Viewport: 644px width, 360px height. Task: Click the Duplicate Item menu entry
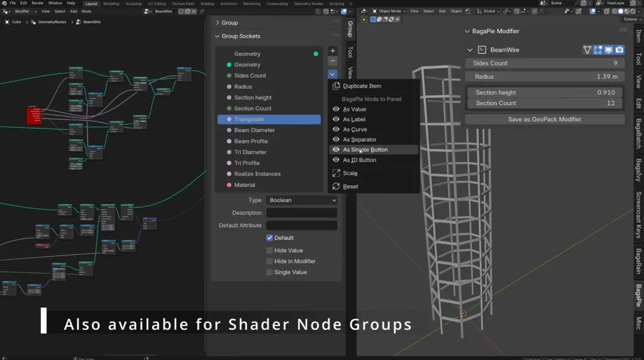tap(362, 86)
